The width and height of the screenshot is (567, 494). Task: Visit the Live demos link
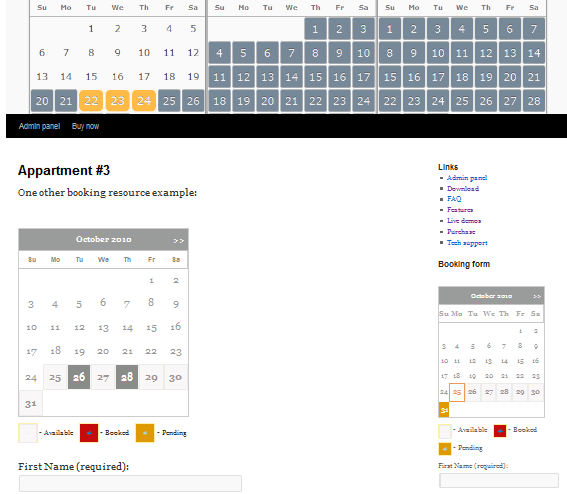[x=464, y=221]
